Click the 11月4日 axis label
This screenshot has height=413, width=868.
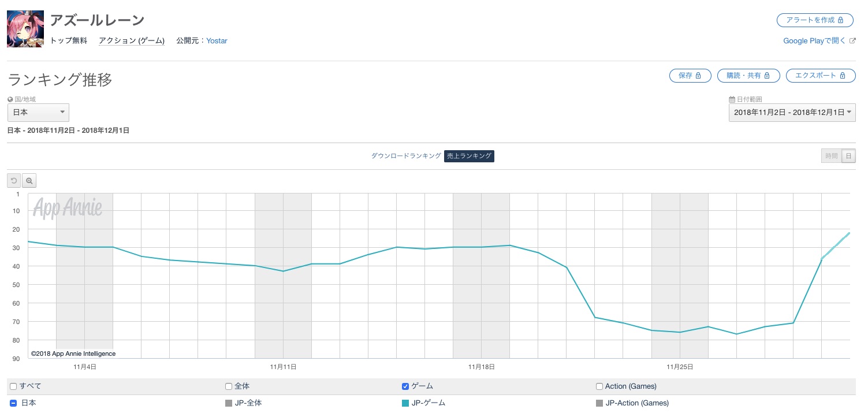pyautogui.click(x=84, y=367)
